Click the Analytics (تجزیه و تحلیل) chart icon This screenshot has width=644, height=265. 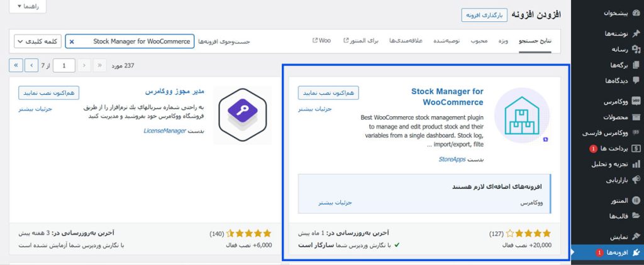click(x=636, y=164)
